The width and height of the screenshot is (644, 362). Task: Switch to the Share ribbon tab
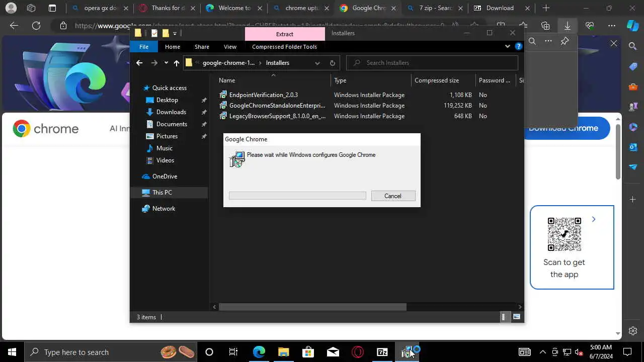click(202, 46)
